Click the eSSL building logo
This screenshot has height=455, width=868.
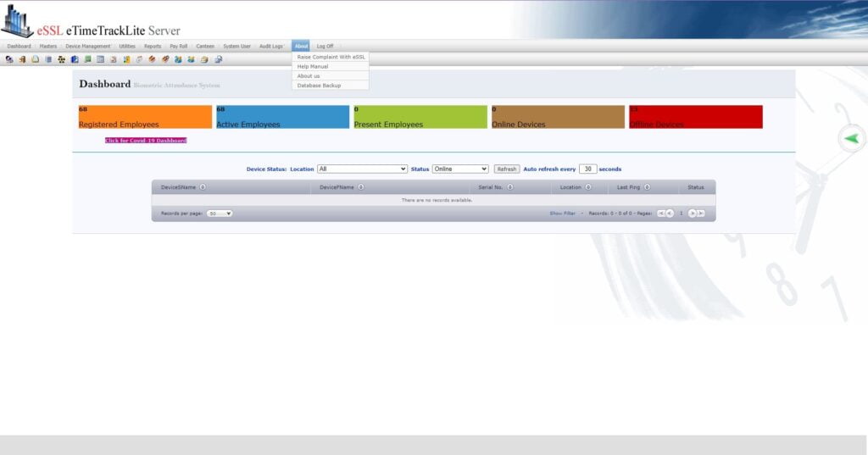click(x=17, y=21)
